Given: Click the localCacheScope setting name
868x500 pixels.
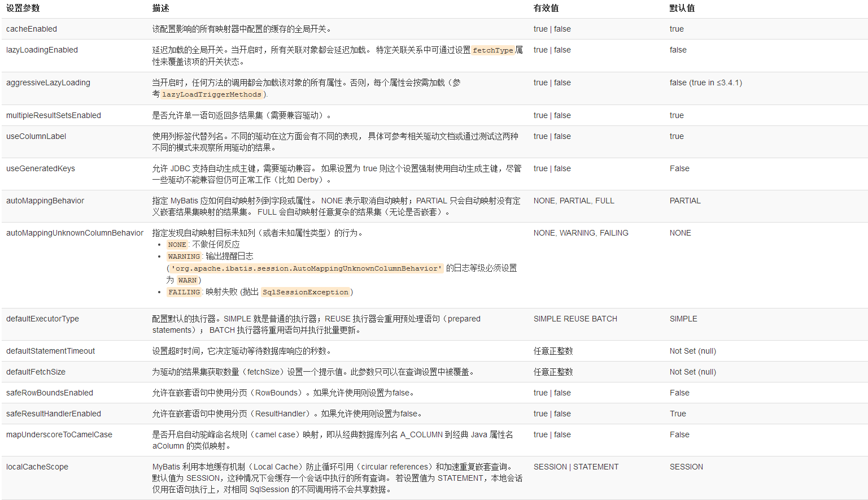Looking at the screenshot, I should coord(37,467).
